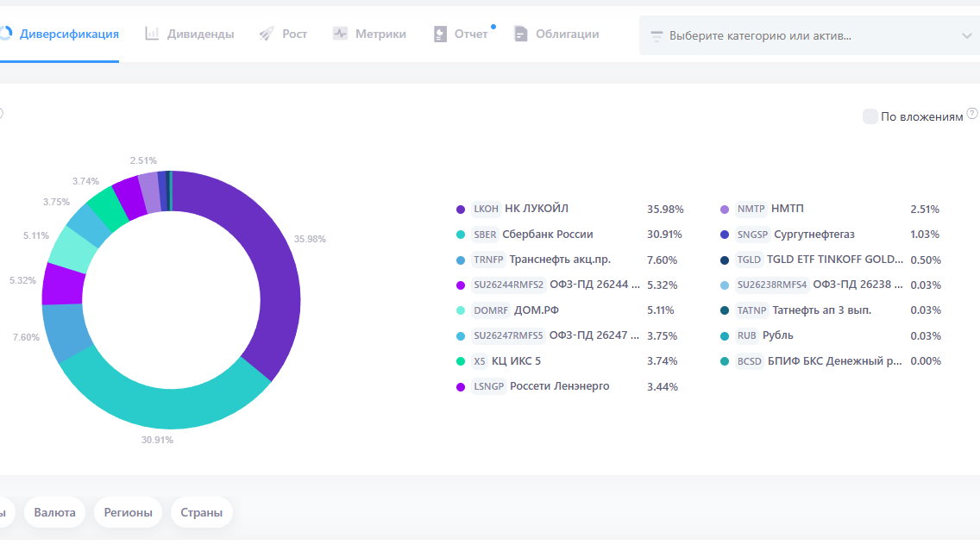Click the RUB ticker badge
980x551 pixels.
point(746,335)
